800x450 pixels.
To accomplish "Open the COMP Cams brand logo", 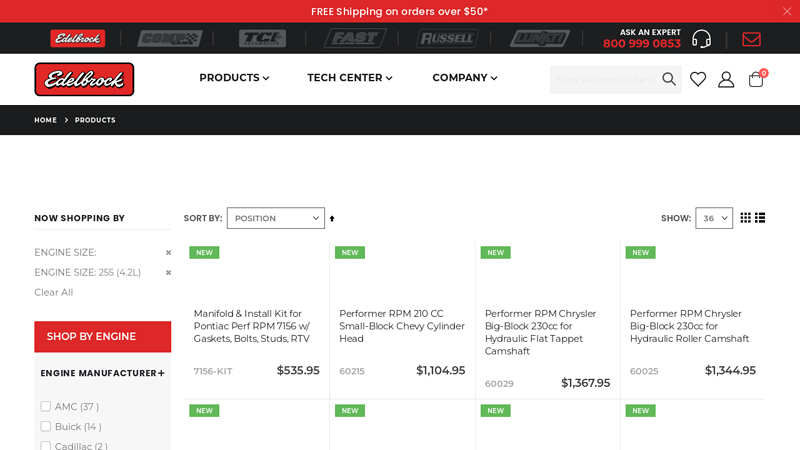I will (x=169, y=38).
